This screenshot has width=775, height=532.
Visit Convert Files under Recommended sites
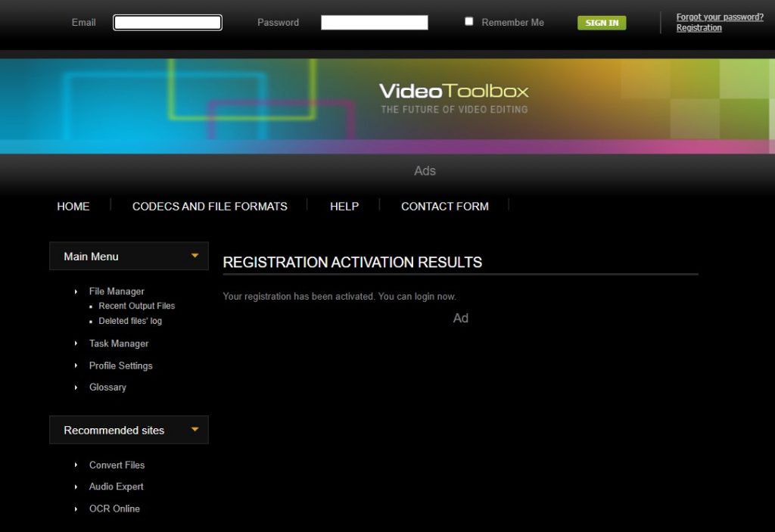point(117,465)
